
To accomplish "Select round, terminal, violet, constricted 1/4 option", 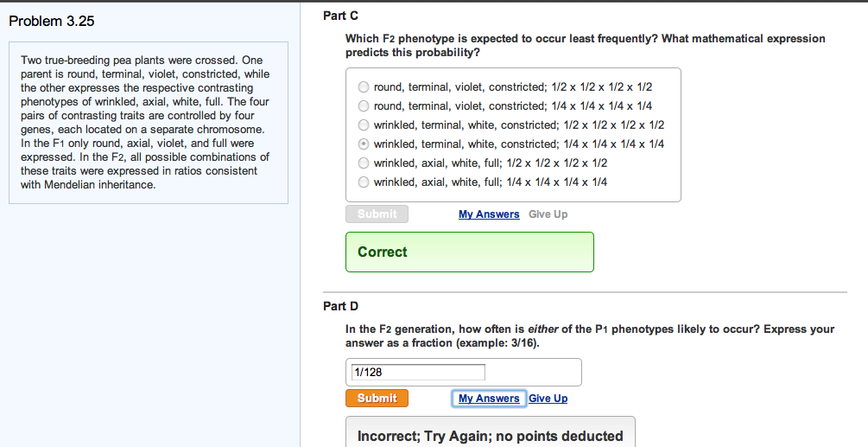I will click(x=363, y=105).
